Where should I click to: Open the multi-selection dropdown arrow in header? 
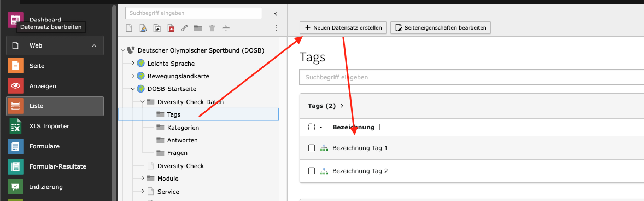[x=321, y=128]
